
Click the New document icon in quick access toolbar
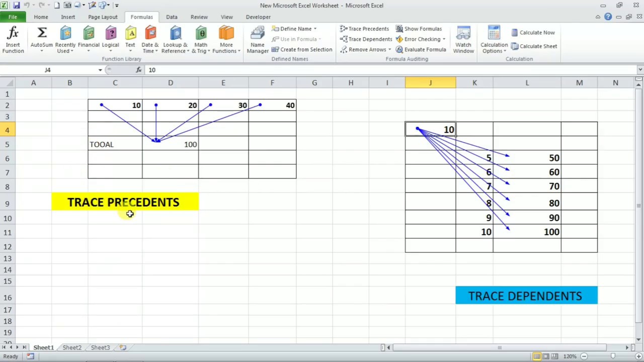pos(57,5)
